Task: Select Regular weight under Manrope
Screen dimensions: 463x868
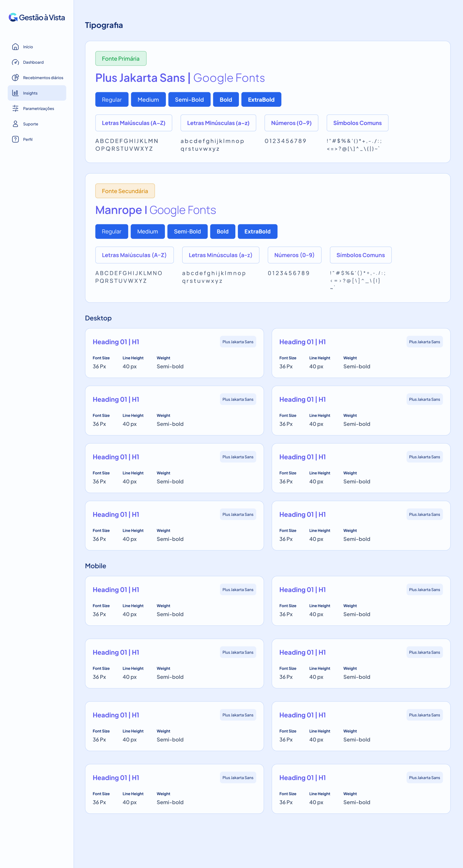Action: 112,231
